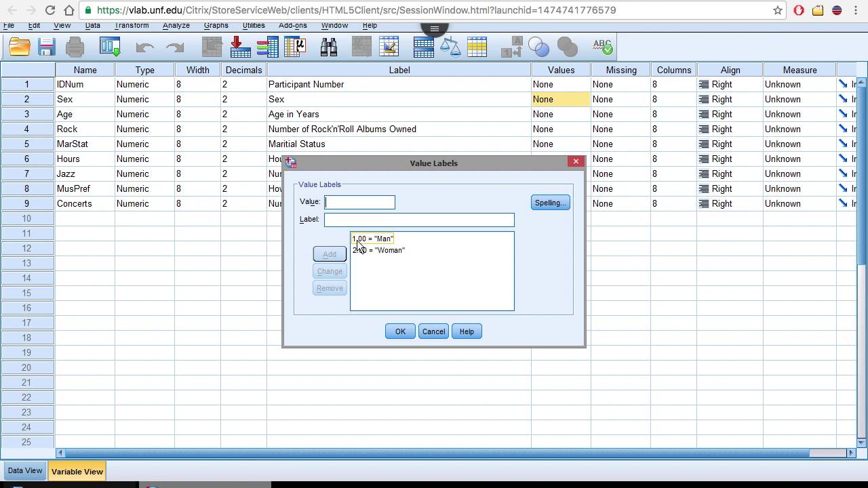Cancel the Value Labels dialog
Screen dimensions: 868x488
point(433,331)
